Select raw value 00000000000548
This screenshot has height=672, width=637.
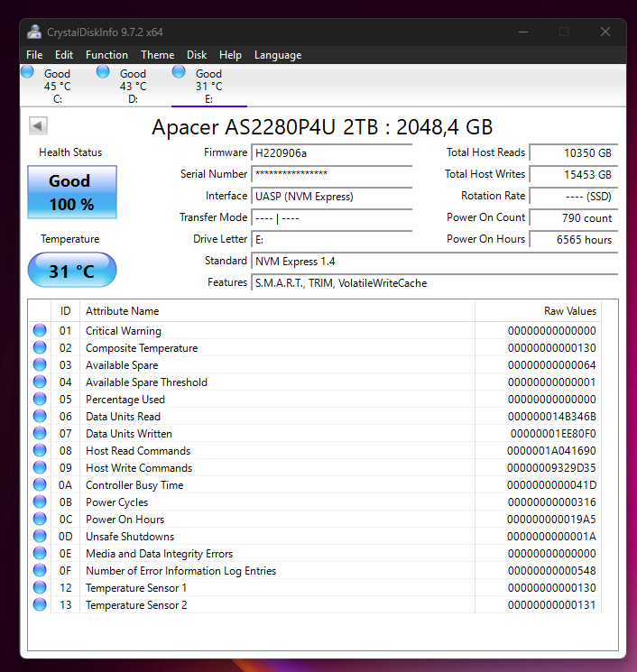pos(551,571)
